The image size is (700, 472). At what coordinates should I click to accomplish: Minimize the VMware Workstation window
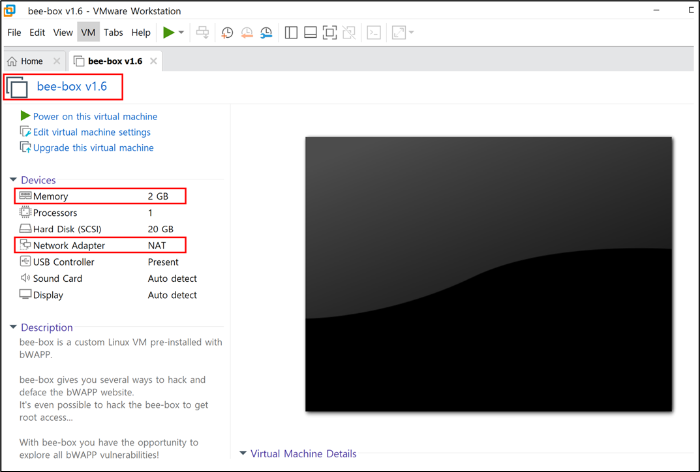pyautogui.click(x=656, y=10)
